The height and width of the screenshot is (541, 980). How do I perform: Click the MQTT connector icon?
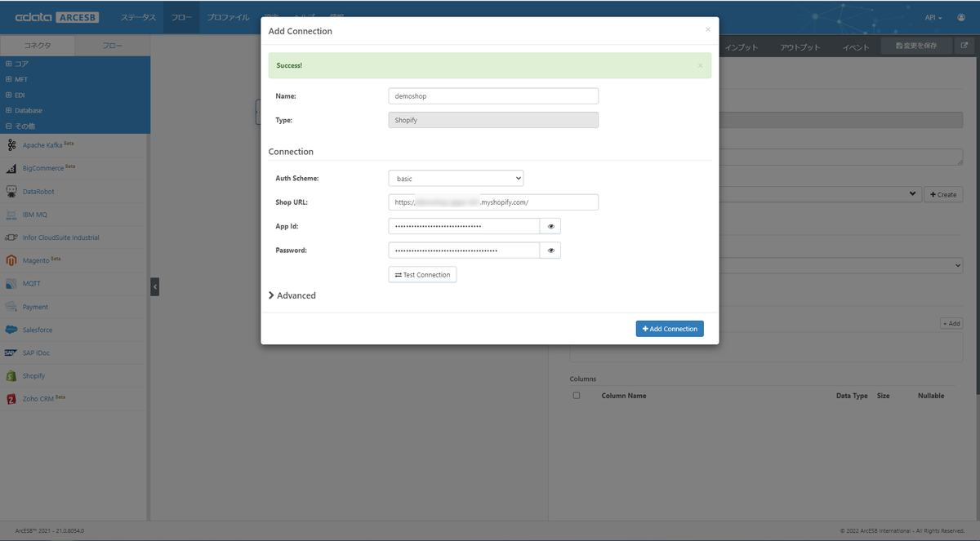[11, 284]
